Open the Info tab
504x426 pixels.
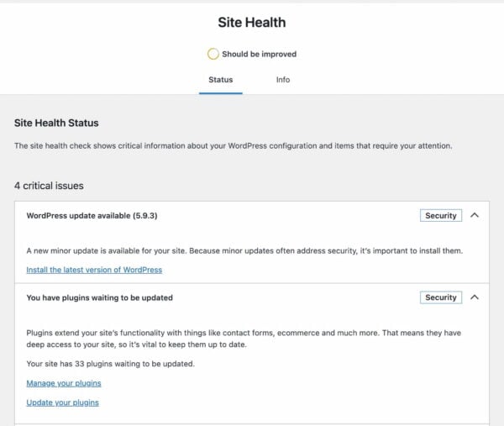(283, 80)
